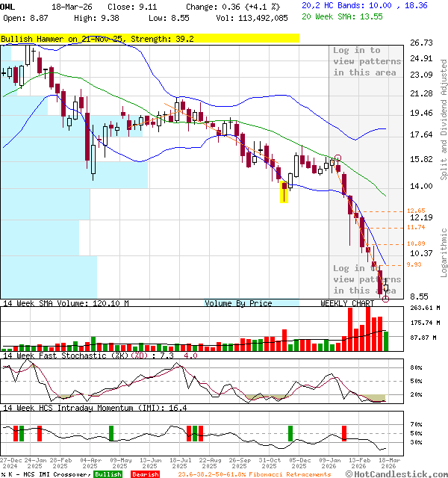Click the red circle marker at chart low
The height and width of the screenshot is (478, 448).
click(385, 298)
